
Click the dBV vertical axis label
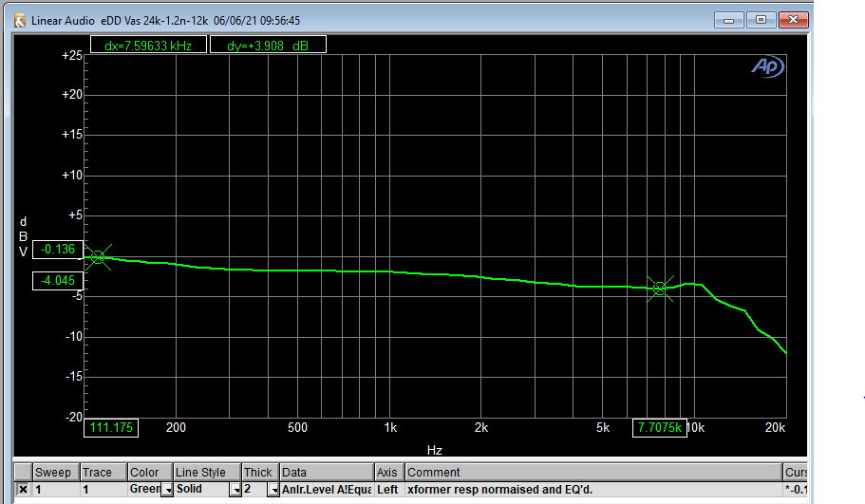(23, 236)
